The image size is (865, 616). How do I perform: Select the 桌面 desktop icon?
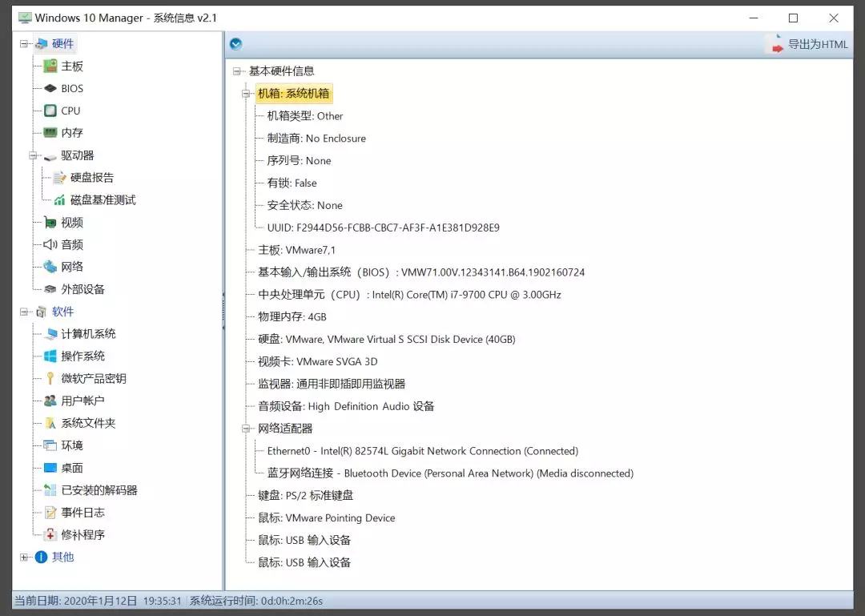tap(50, 468)
